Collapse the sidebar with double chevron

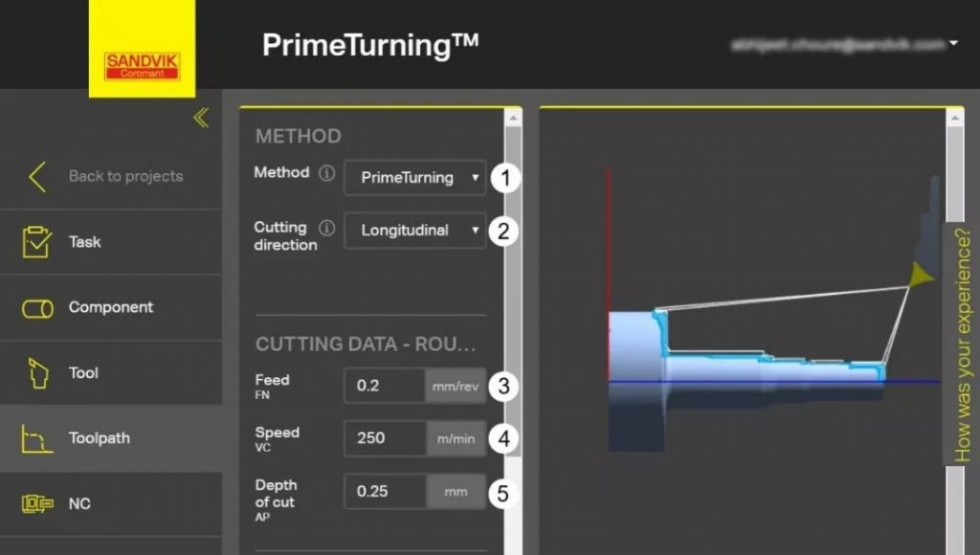tap(201, 118)
